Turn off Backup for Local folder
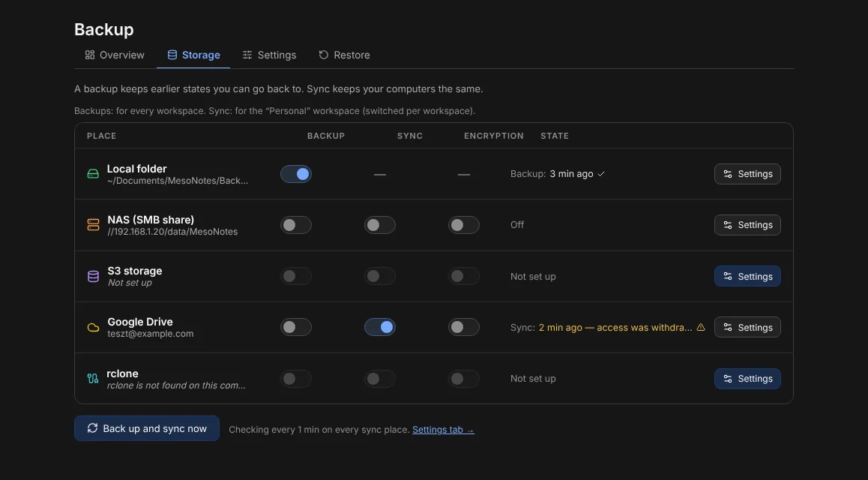 tap(296, 174)
